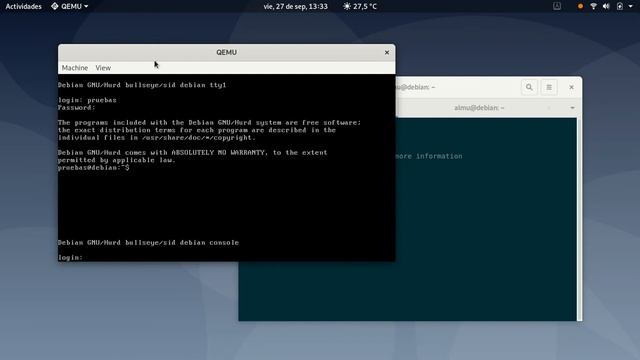Click the volume speaker icon
The height and width of the screenshot is (360, 640).
(x=606, y=6)
